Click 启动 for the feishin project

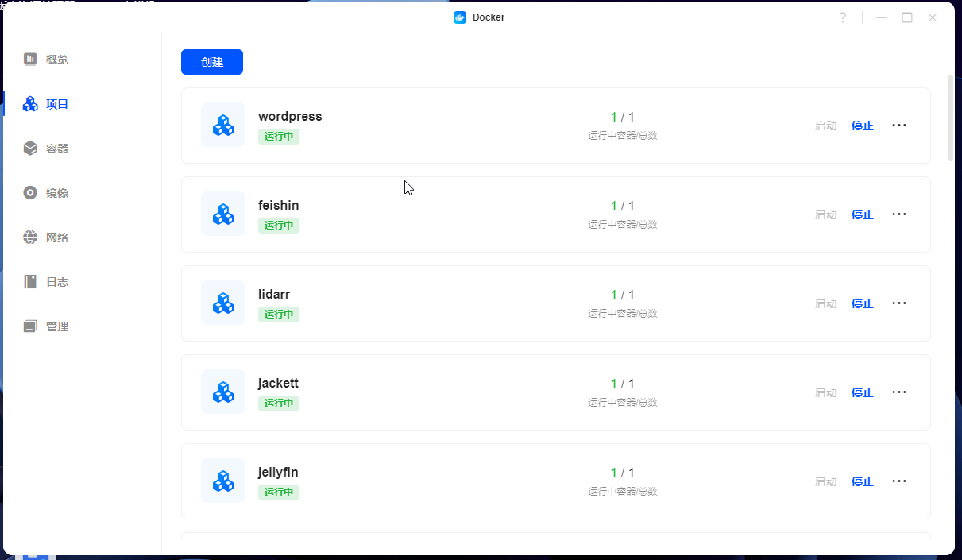tap(826, 214)
